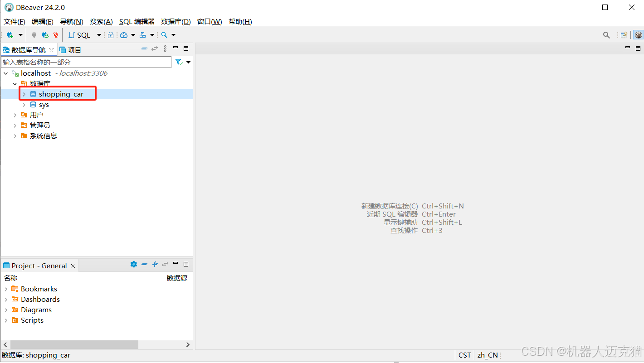The height and width of the screenshot is (363, 644).
Task: Click the blue plus create icon in Project panel
Action: click(155, 264)
